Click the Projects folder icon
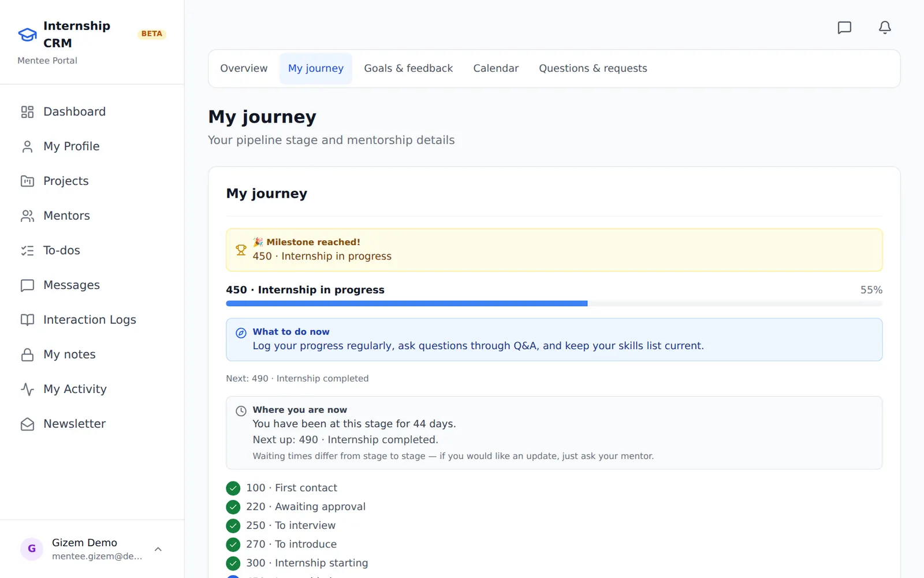 (27, 181)
